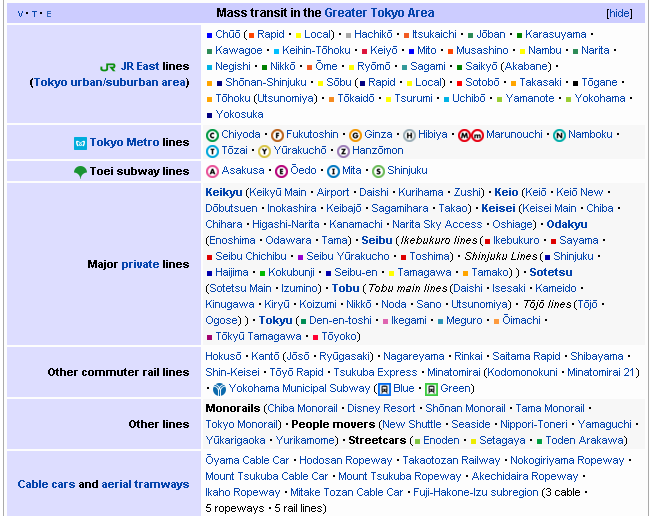653x516 pixels.
Task: Click the Yokohama Municipal Subway logo icon
Action: pyautogui.click(x=219, y=389)
